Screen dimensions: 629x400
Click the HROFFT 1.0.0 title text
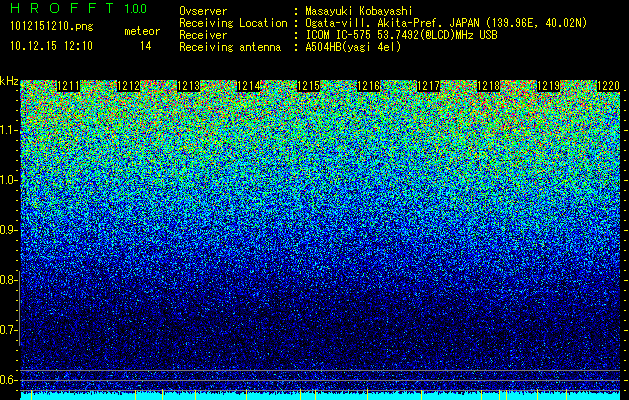[x=79, y=8]
